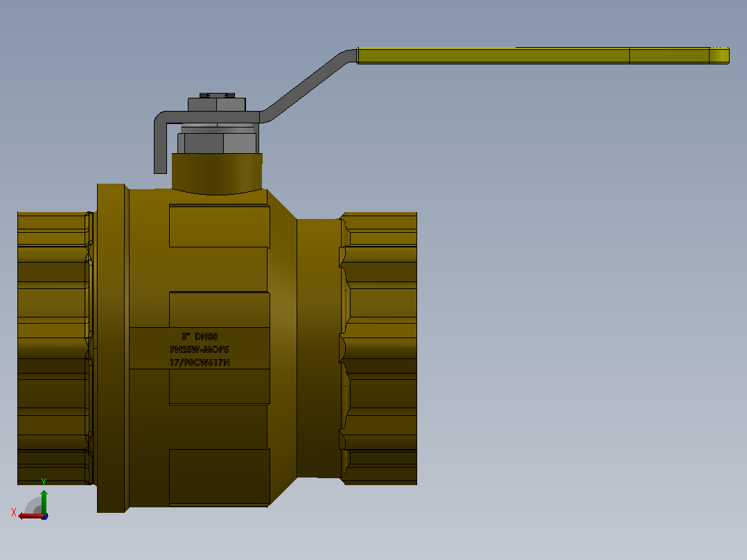Screen dimensions: 747x560
Task: Click empty background to deselect all
Action: tap(572, 286)
